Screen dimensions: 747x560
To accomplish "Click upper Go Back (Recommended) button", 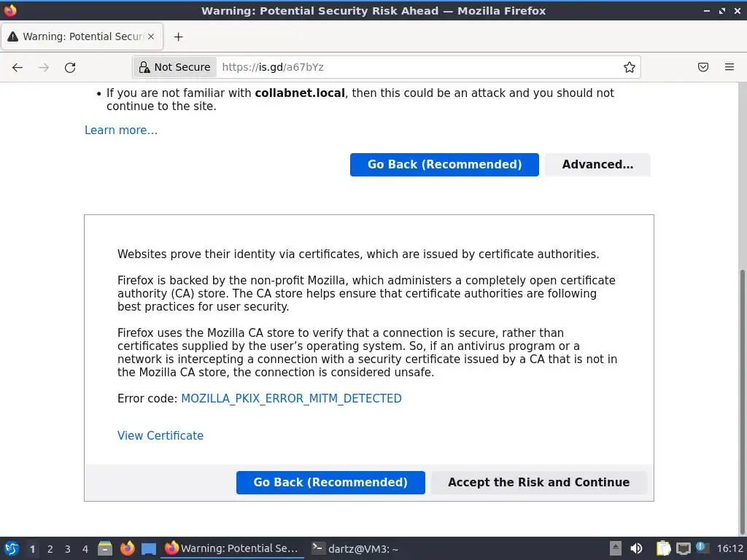I will 444,165.
